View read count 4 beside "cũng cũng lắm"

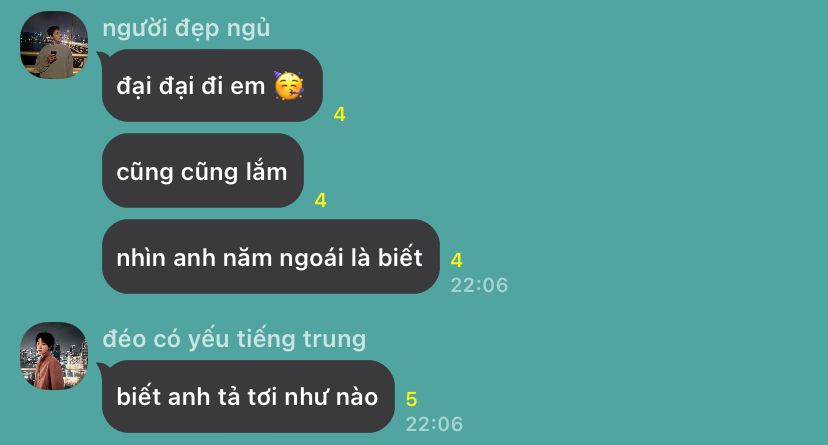321,200
